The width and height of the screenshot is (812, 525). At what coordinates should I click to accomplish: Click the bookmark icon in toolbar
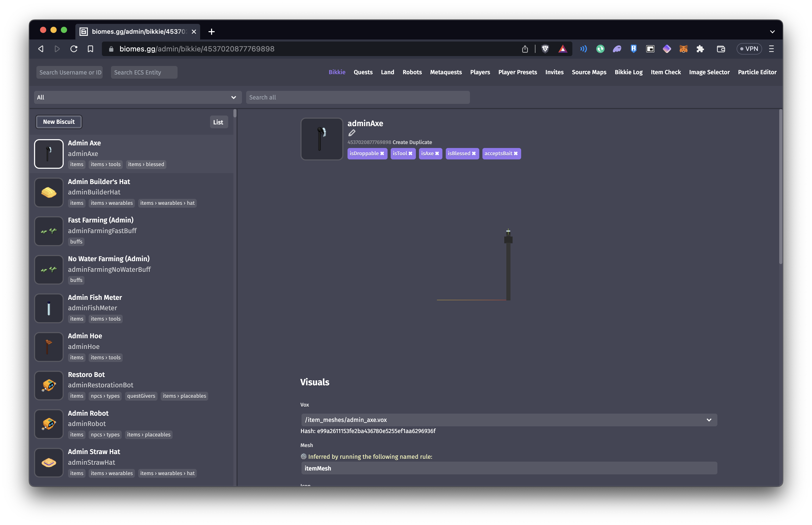pyautogui.click(x=90, y=49)
